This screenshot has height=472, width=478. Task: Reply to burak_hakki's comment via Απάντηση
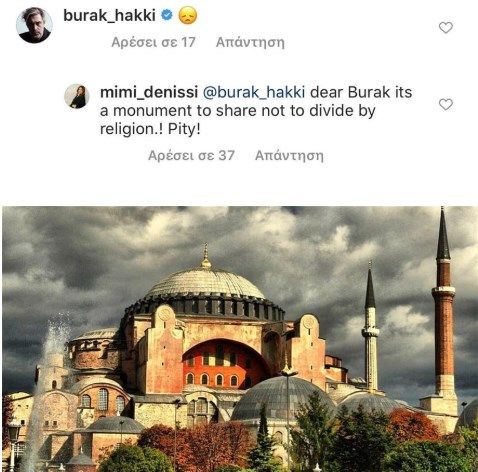click(250, 43)
